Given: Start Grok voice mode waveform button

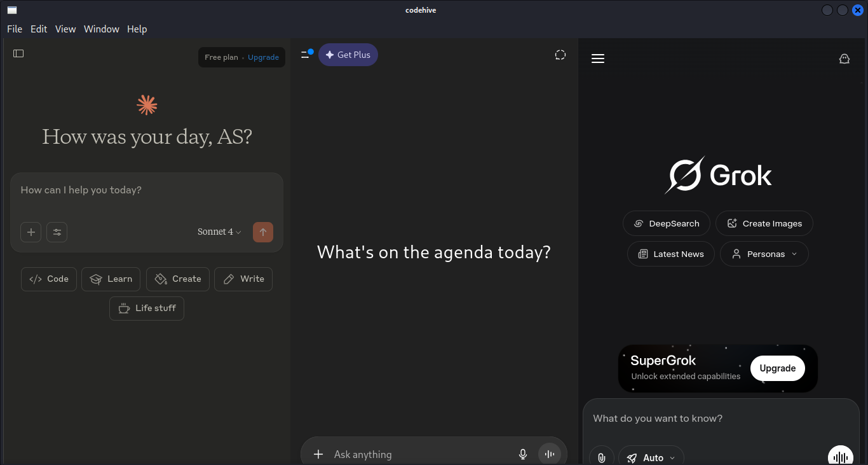Looking at the screenshot, I should pyautogui.click(x=841, y=456).
